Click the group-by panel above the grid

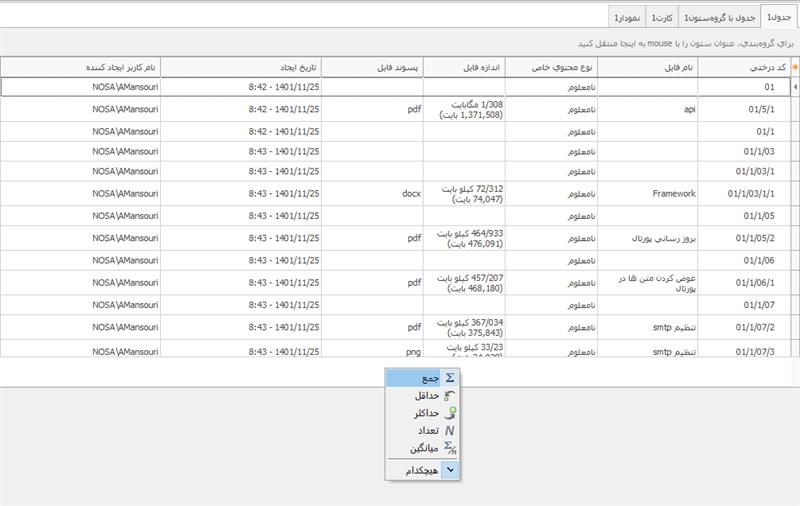400,43
